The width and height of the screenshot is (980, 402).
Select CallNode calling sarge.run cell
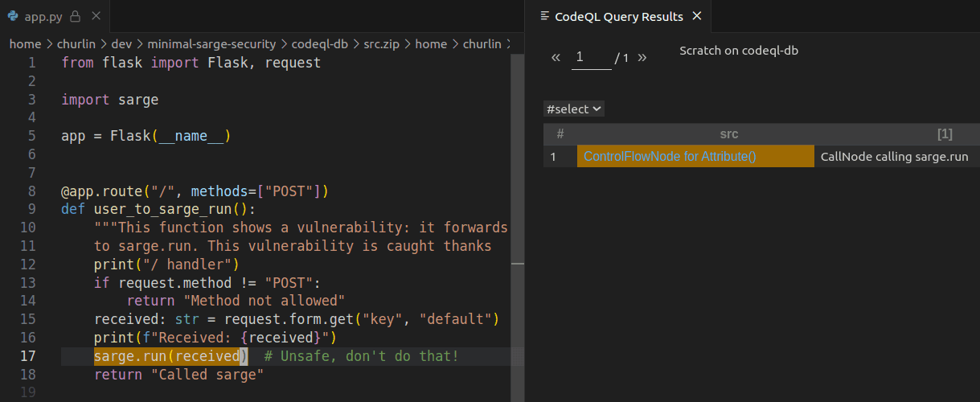pyautogui.click(x=894, y=157)
